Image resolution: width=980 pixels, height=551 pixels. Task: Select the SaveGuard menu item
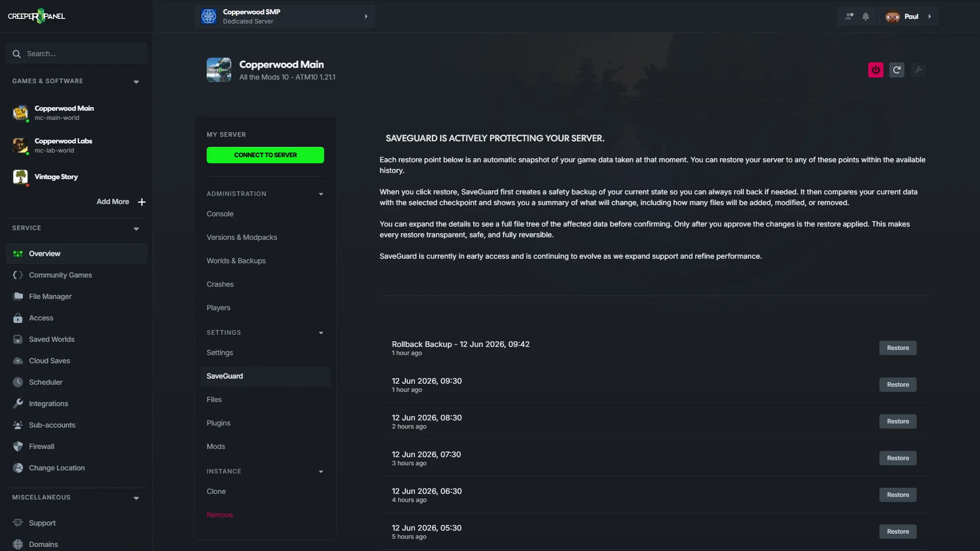click(x=265, y=376)
